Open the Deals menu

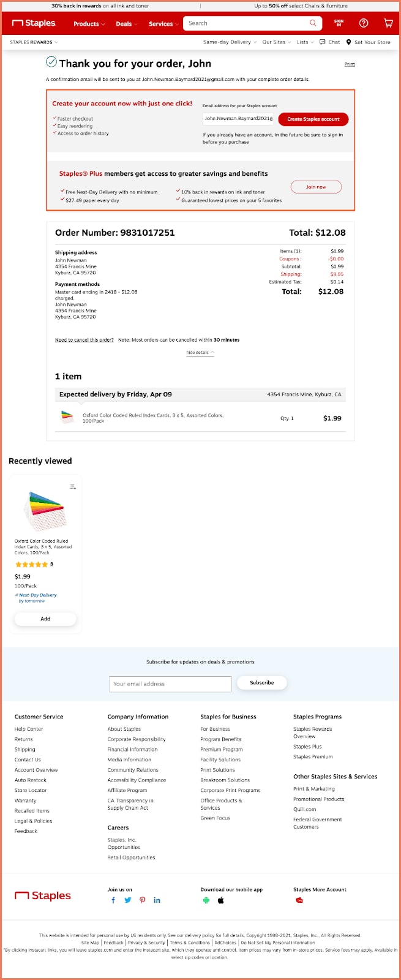[125, 23]
